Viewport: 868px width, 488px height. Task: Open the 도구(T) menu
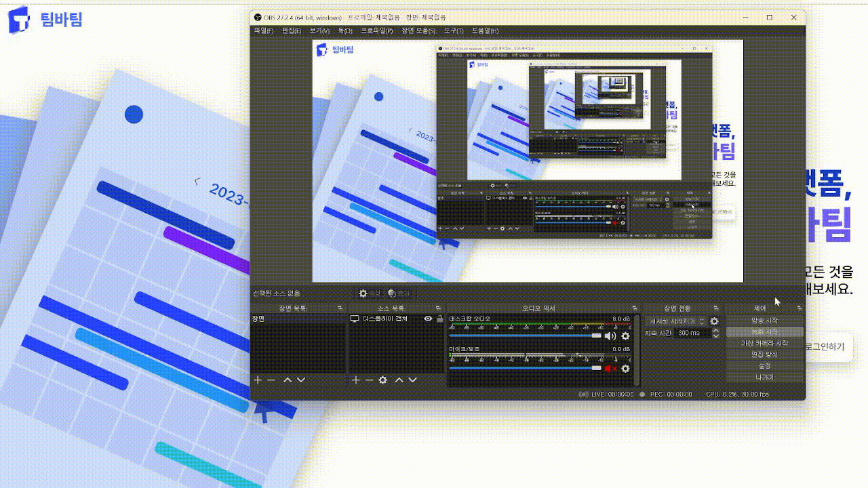[454, 31]
